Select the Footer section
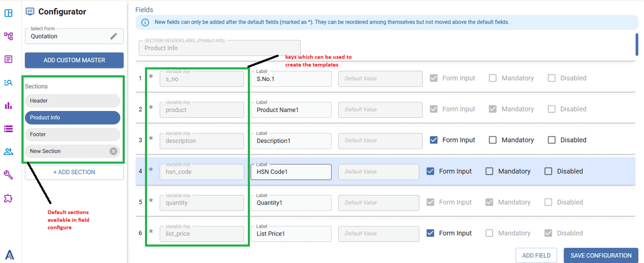The height and width of the screenshot is (263, 644). click(72, 134)
